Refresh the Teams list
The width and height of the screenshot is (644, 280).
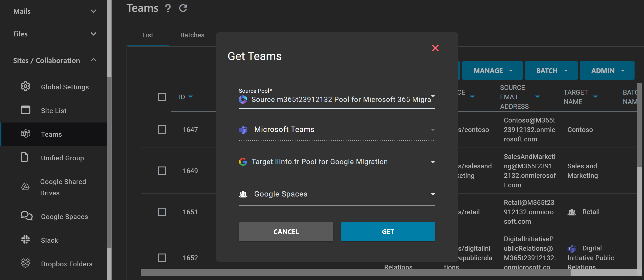pyautogui.click(x=183, y=8)
